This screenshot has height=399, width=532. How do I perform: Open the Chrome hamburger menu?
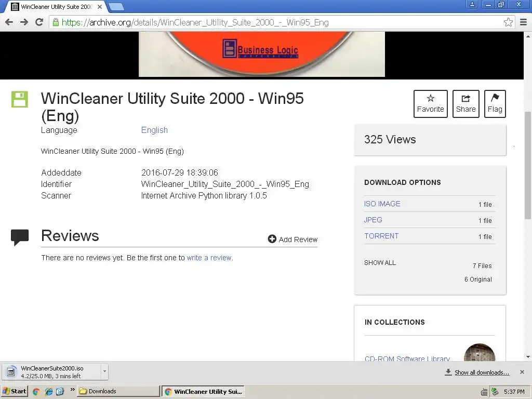tap(523, 22)
